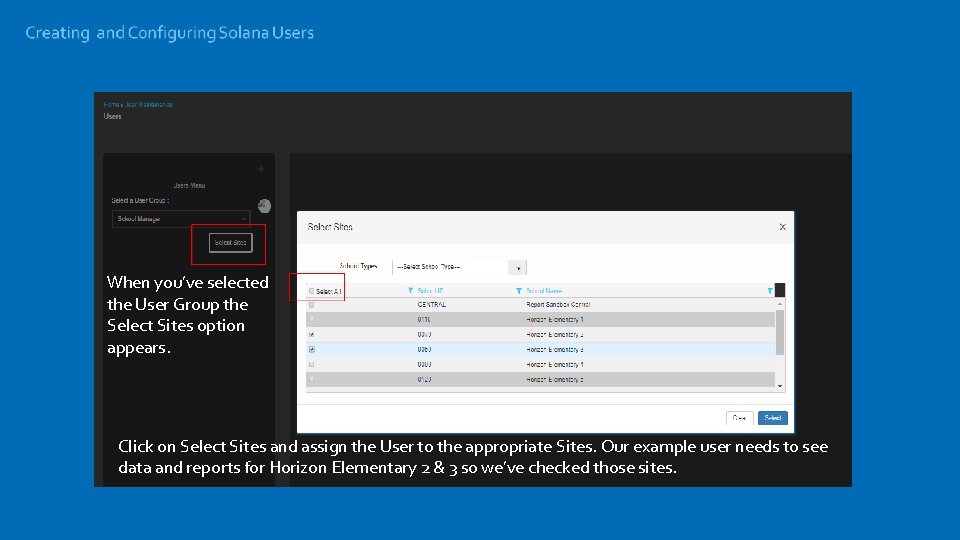Open the School Manager user group dropdown
Viewport: 960px width, 540px height.
(181, 219)
